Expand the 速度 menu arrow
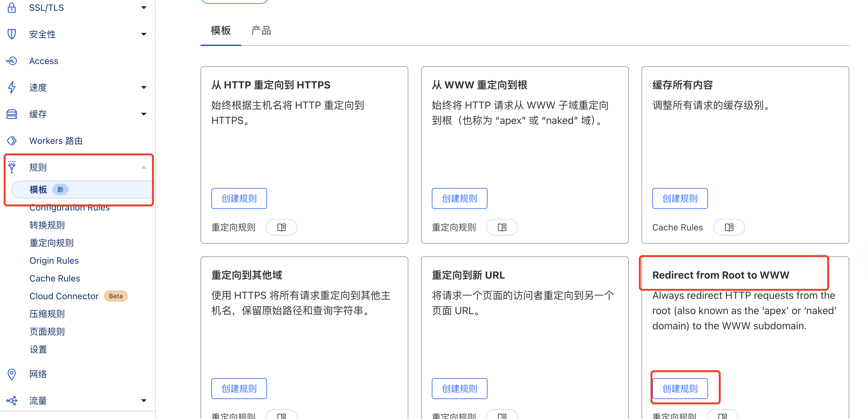This screenshot has width=868, height=419. point(144,87)
